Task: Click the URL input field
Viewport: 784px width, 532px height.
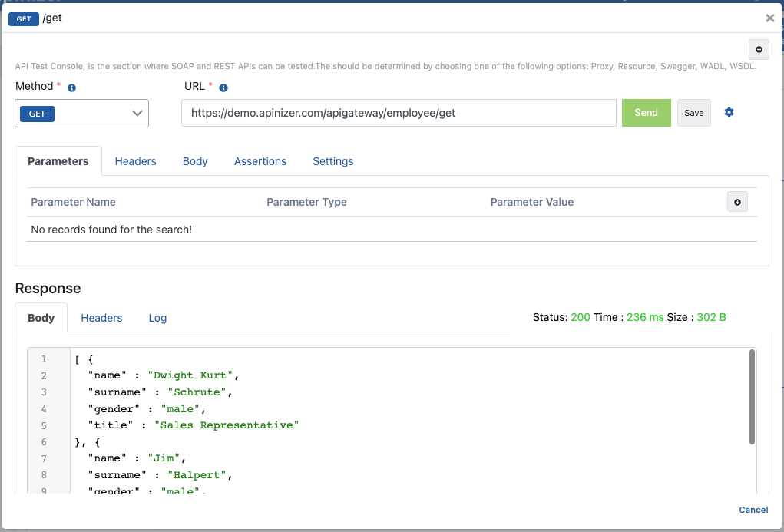Action: (x=399, y=113)
